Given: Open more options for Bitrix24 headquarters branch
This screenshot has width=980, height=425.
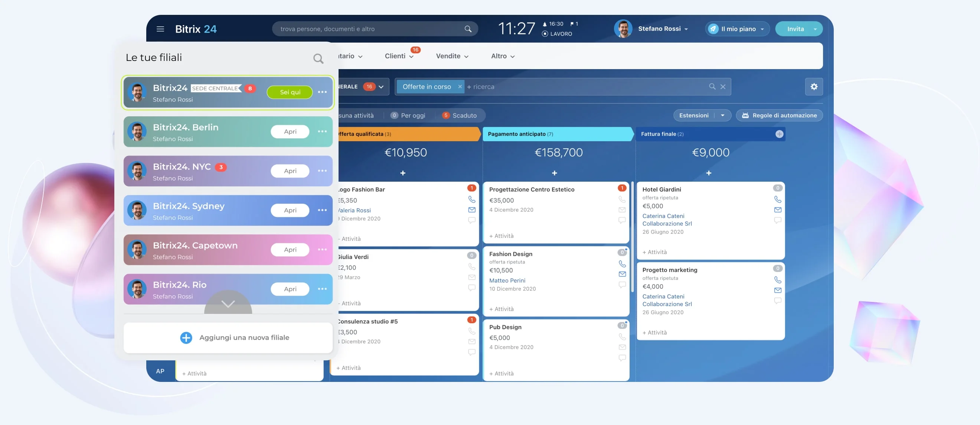Looking at the screenshot, I should point(322,92).
